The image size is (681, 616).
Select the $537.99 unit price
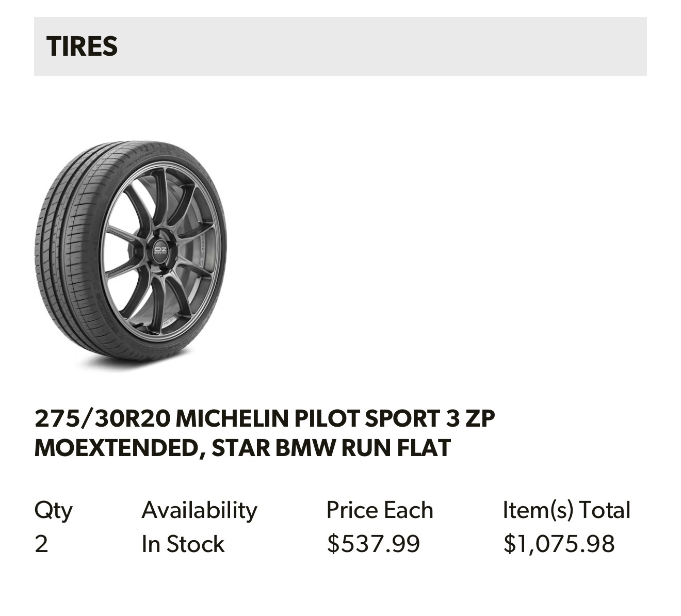[374, 544]
